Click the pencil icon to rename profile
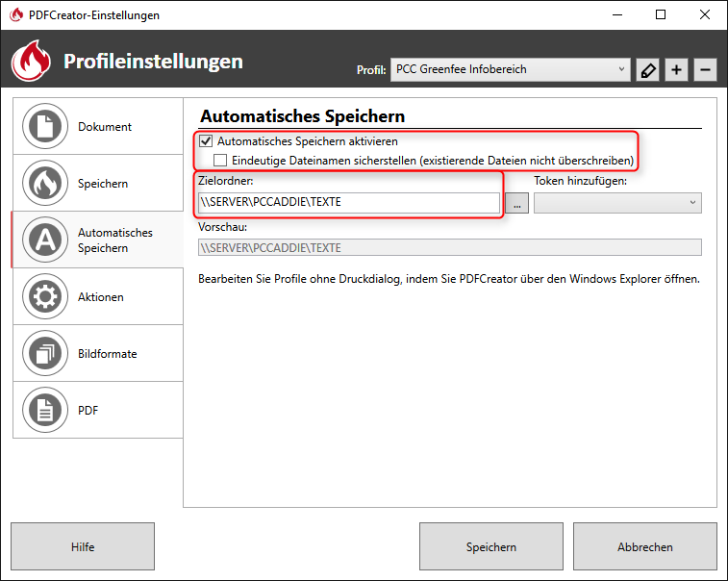The image size is (728, 581). [x=648, y=70]
